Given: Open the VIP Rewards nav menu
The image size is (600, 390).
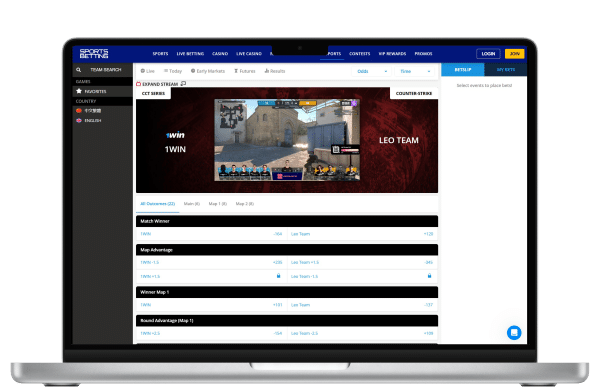Looking at the screenshot, I should 392,54.
